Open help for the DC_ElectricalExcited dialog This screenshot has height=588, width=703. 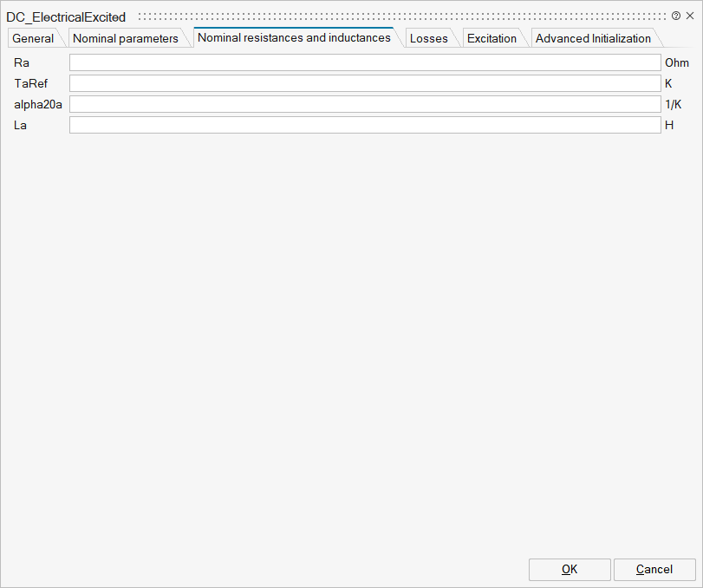(676, 16)
